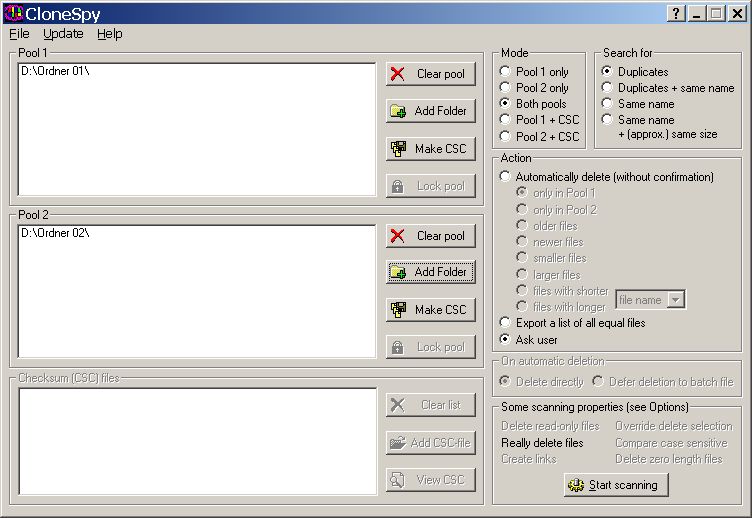Click the Pool 2 Add Folder button text

[440, 272]
